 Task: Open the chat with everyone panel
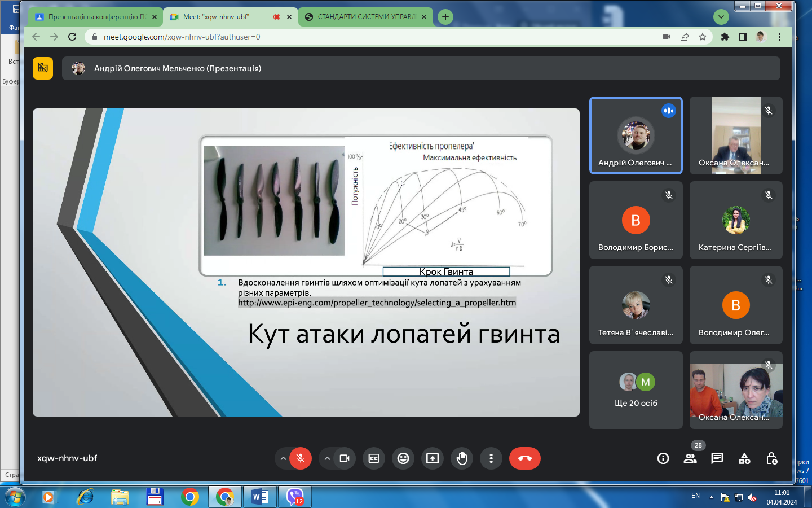(x=717, y=458)
